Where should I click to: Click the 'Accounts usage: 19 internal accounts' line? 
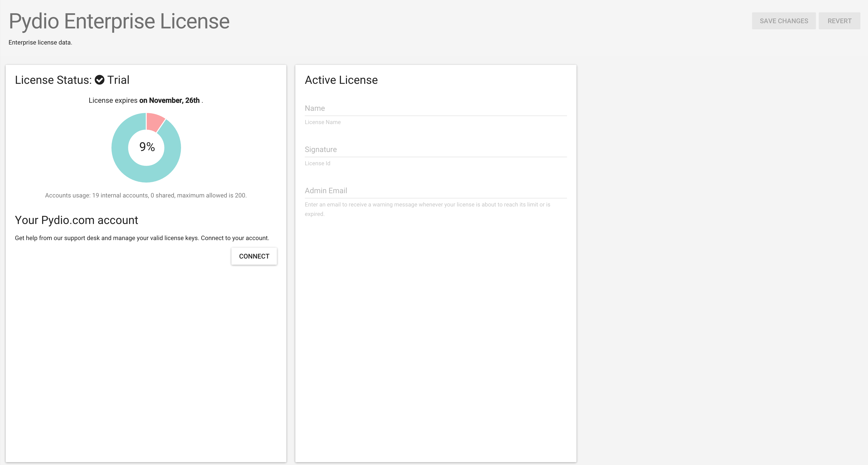click(x=146, y=196)
